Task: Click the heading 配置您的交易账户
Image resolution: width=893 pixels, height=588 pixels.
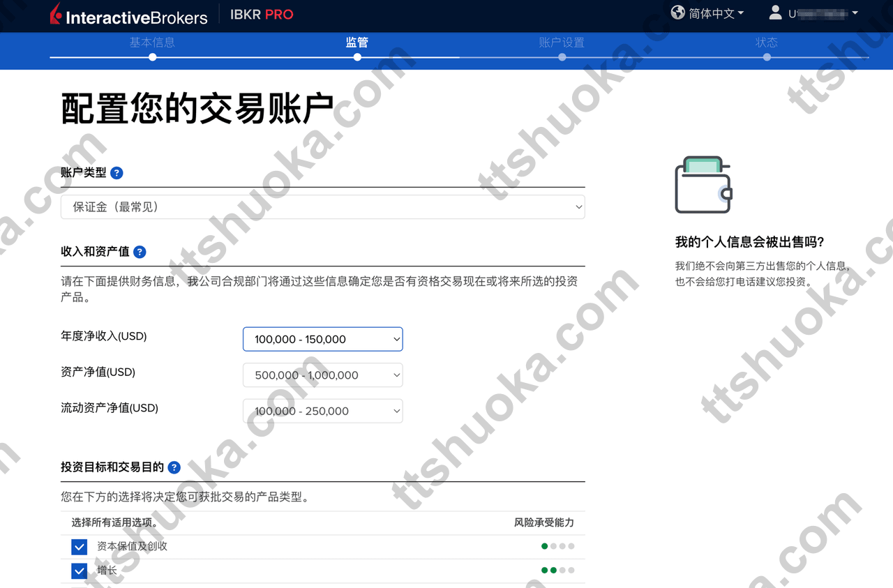Action: (197, 108)
